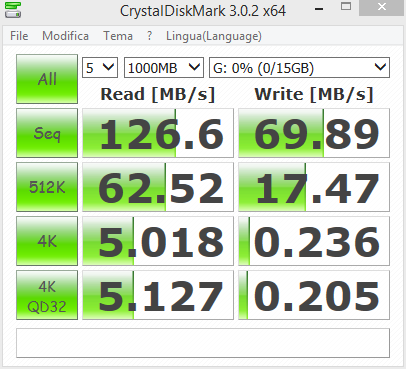The height and width of the screenshot is (369, 406).
Task: Open the Lingua(Language) menu
Action: (x=214, y=36)
